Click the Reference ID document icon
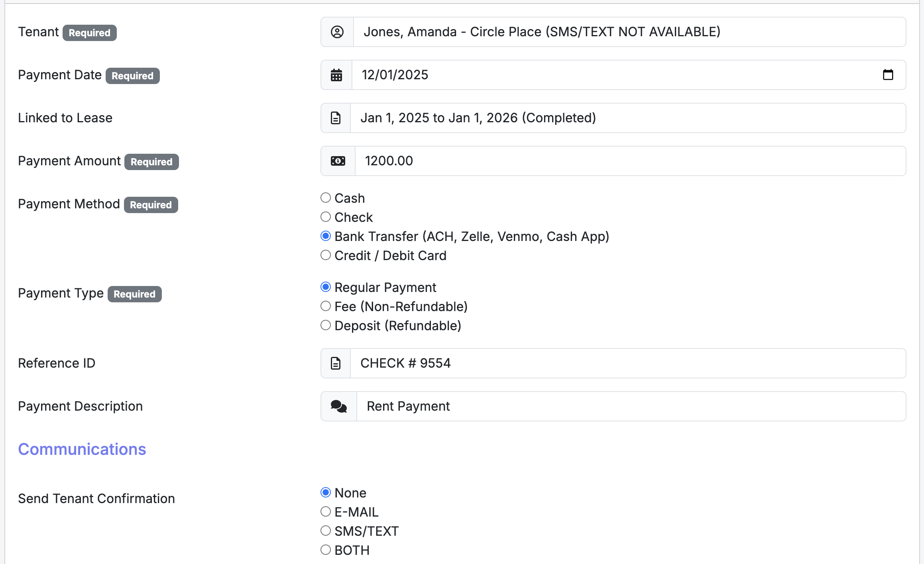Viewport: 924px width, 564px height. coord(336,363)
